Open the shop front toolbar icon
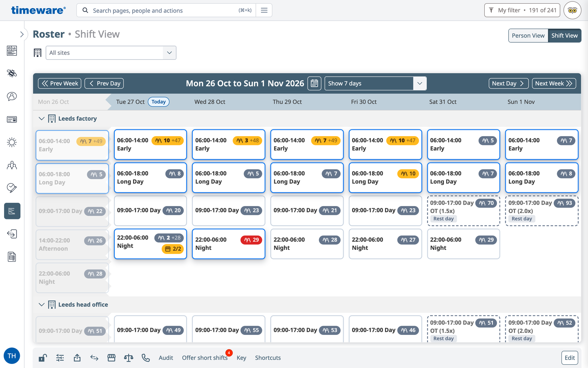 click(111, 358)
